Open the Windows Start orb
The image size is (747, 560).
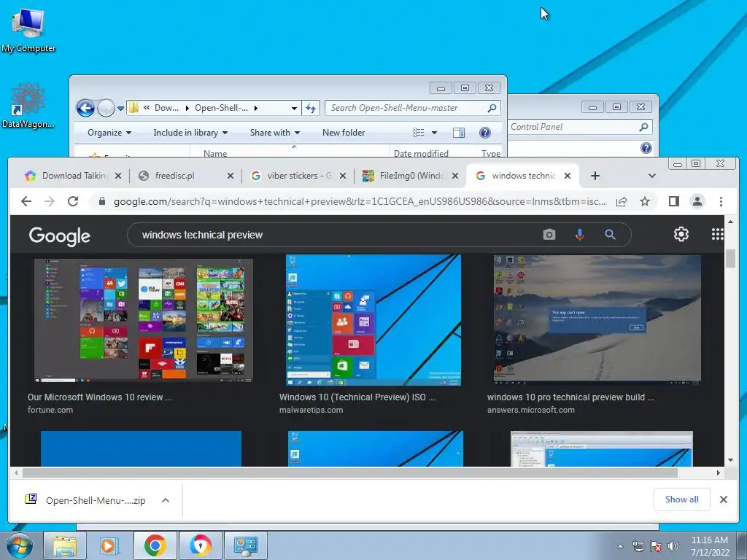pos(20,545)
